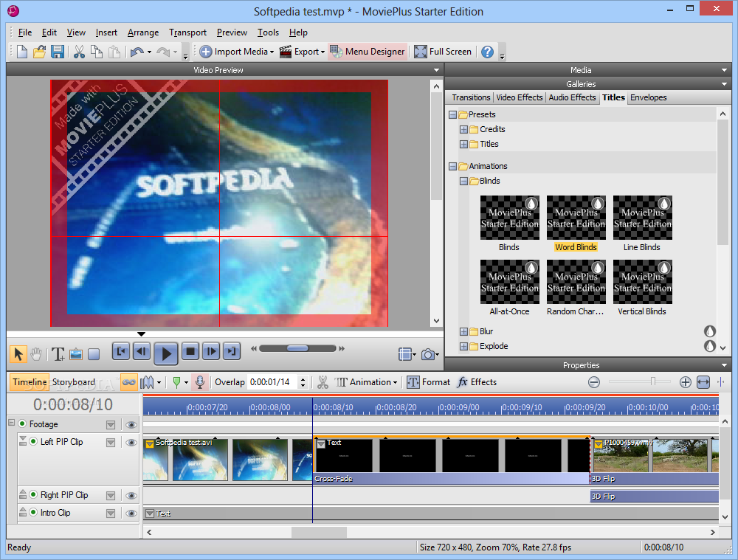Click the picture tool icon below preview
Screen dimensions: 738x560
(76, 353)
